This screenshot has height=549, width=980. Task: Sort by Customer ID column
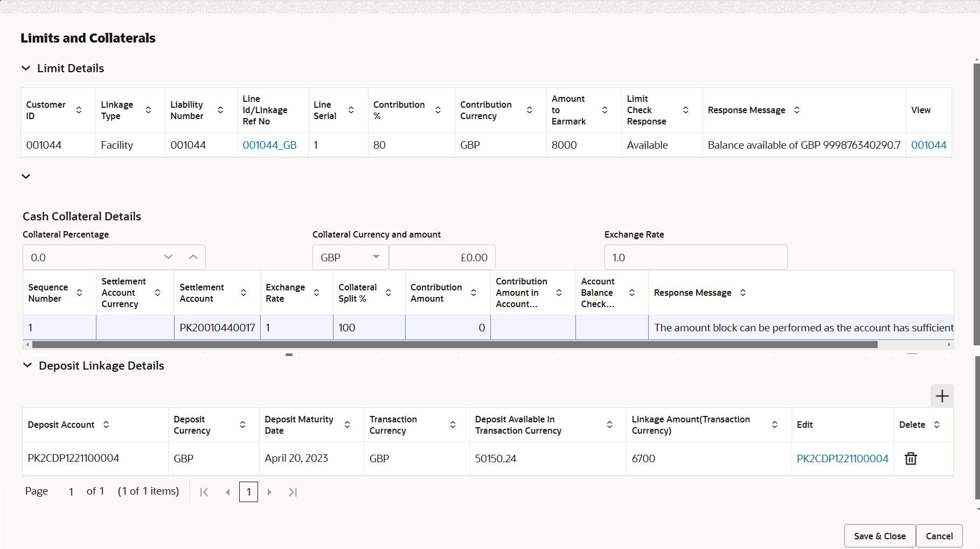tap(79, 110)
